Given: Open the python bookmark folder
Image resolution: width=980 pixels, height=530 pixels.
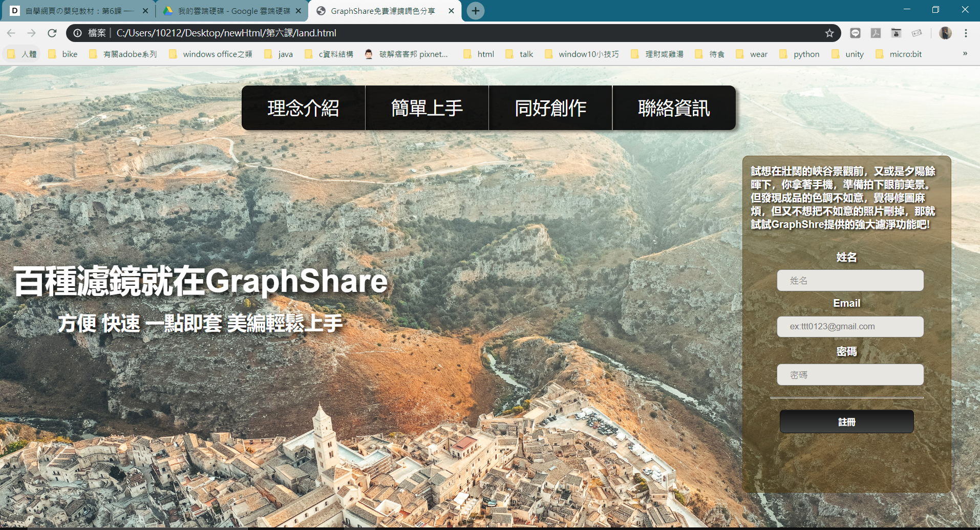Looking at the screenshot, I should (x=800, y=54).
